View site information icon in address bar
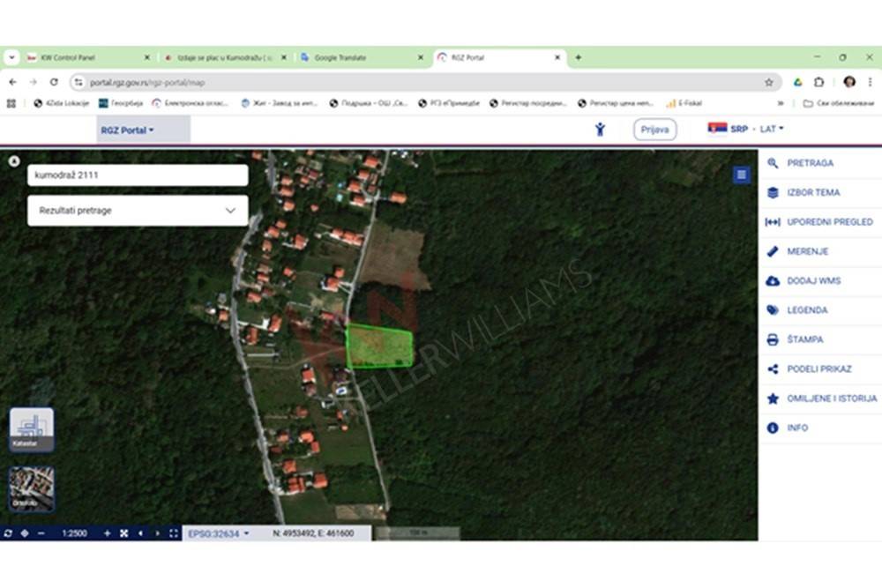This screenshot has width=882, height=588. point(78,83)
